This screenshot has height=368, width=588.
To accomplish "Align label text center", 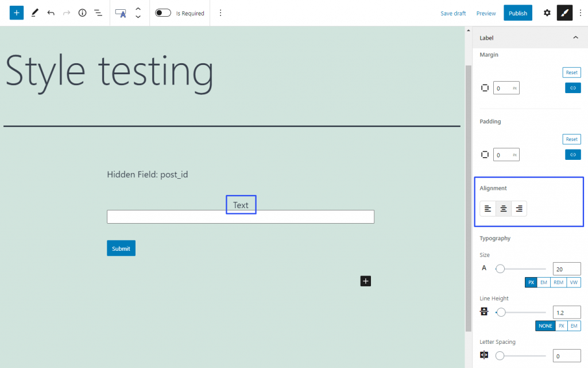I will [x=503, y=208].
